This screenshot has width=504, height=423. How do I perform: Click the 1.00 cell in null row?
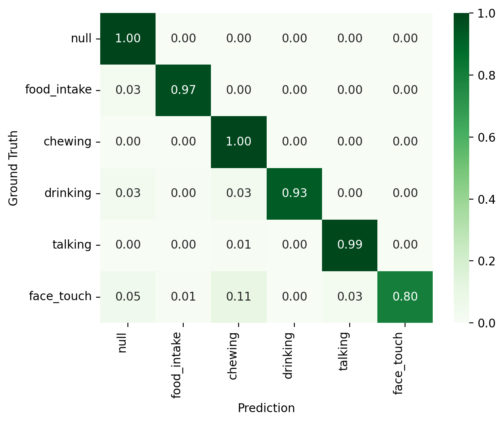point(128,39)
